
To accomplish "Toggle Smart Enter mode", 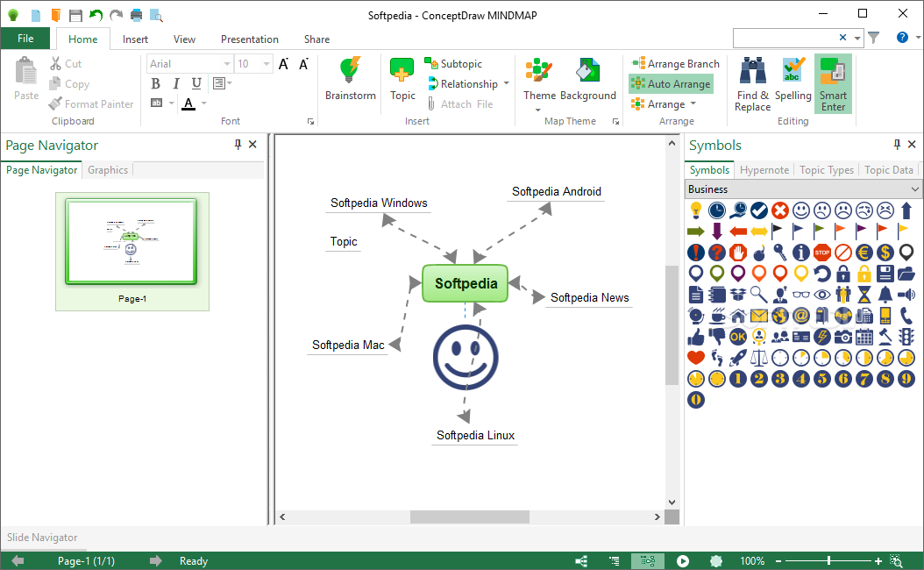I will [833, 83].
